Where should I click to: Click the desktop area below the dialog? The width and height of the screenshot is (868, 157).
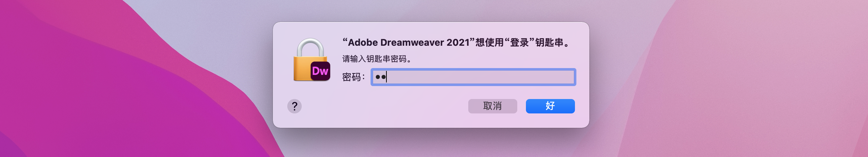click(x=433, y=144)
